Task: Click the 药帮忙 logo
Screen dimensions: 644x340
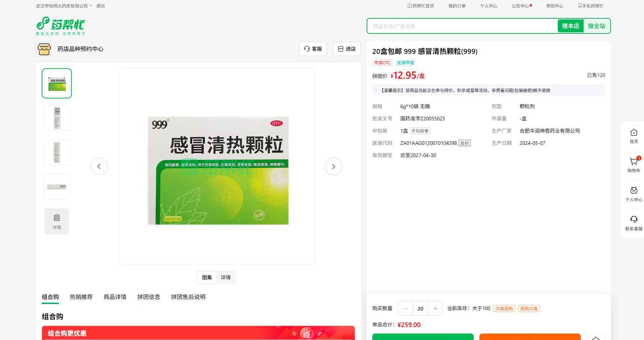Action: coord(60,26)
